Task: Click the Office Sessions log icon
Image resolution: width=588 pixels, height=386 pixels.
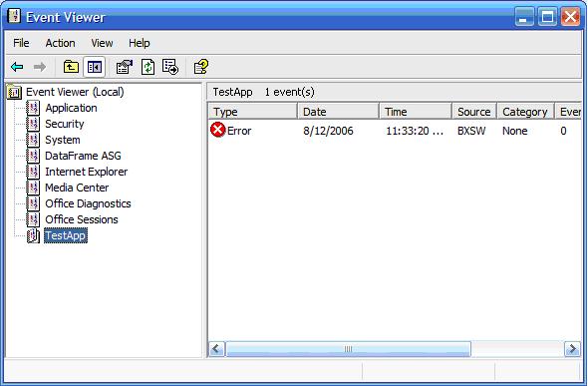Action: [33, 219]
